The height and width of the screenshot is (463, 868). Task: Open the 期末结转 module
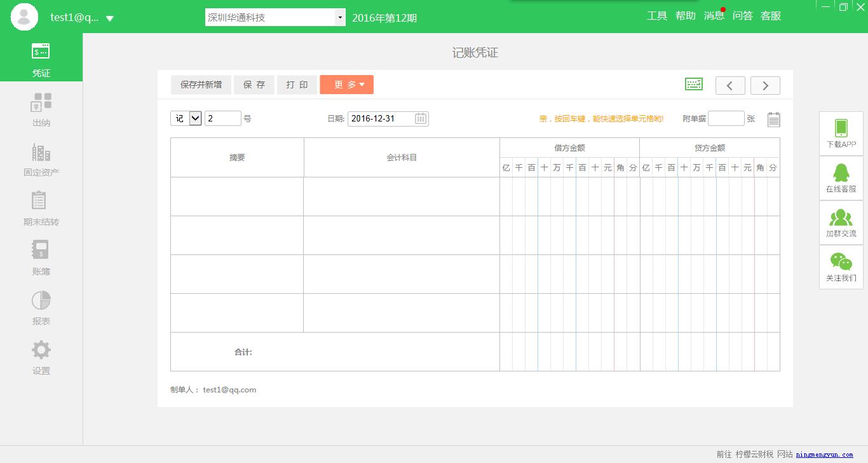(41, 207)
